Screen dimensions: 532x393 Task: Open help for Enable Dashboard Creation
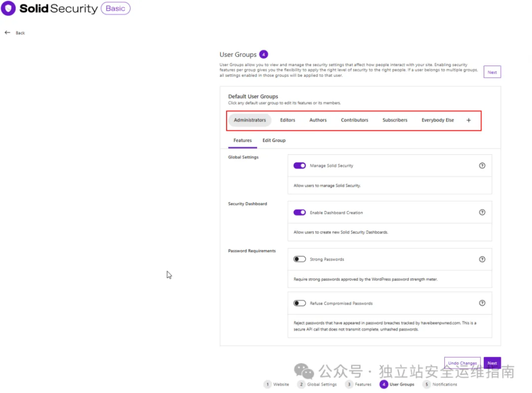coord(482,213)
